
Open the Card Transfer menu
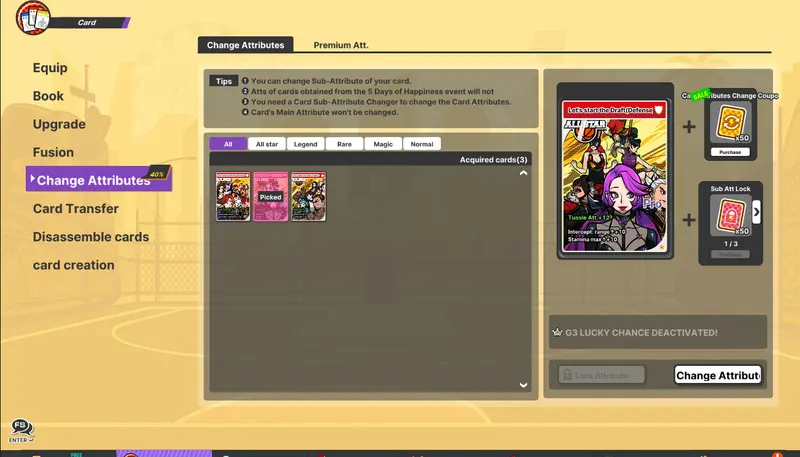[76, 209]
